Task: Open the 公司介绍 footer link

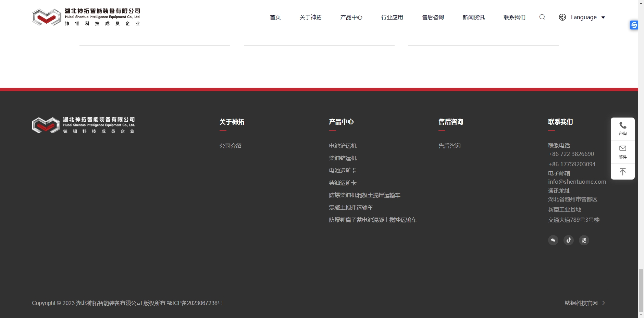Action: [x=230, y=146]
